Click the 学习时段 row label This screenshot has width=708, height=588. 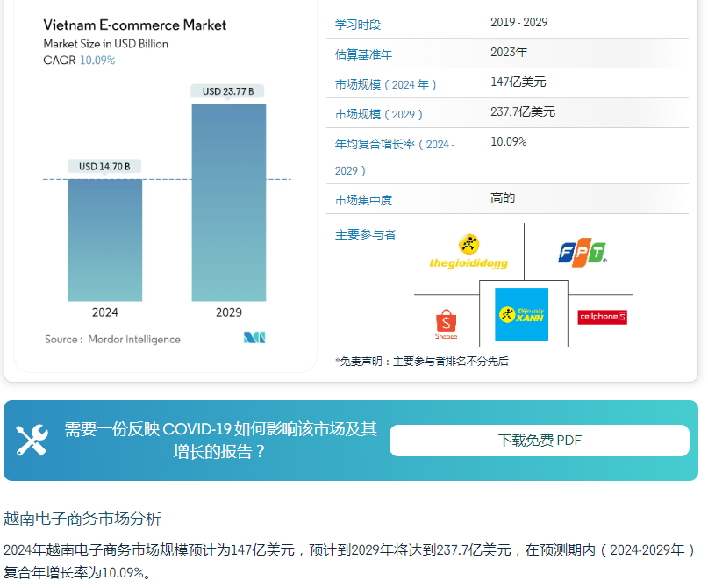click(358, 25)
